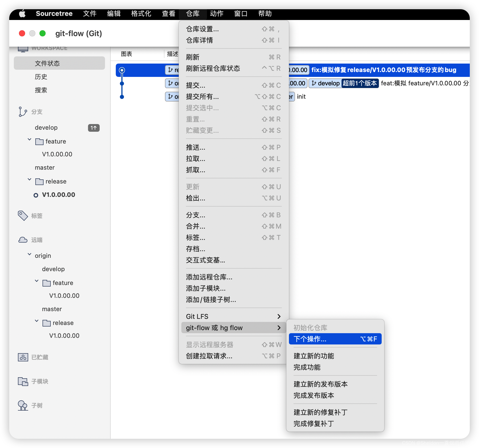Choose 拉取... menu entry
Screen dimensions: 479x448
pos(234,159)
